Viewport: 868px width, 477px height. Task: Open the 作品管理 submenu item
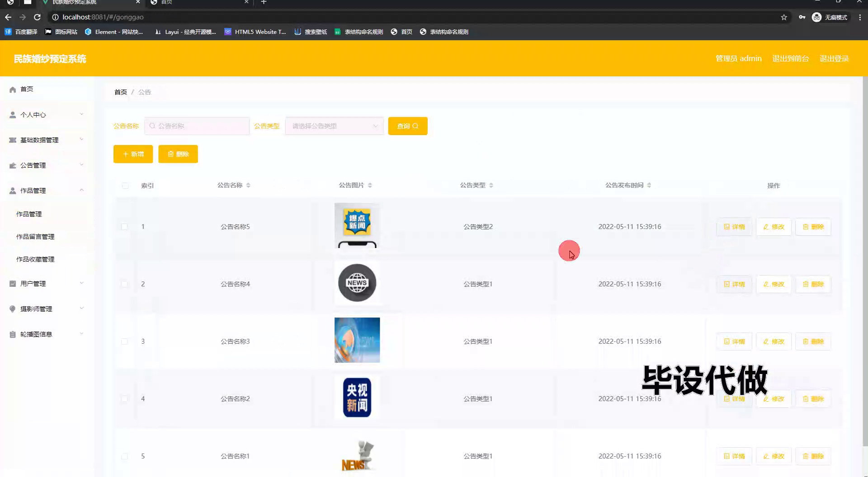pos(29,214)
